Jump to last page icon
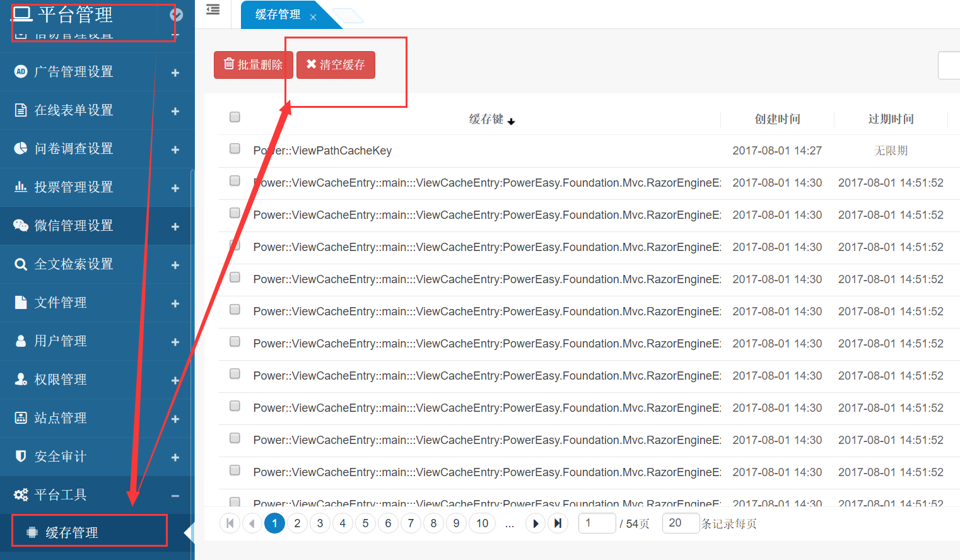This screenshot has height=560, width=960. (x=558, y=523)
